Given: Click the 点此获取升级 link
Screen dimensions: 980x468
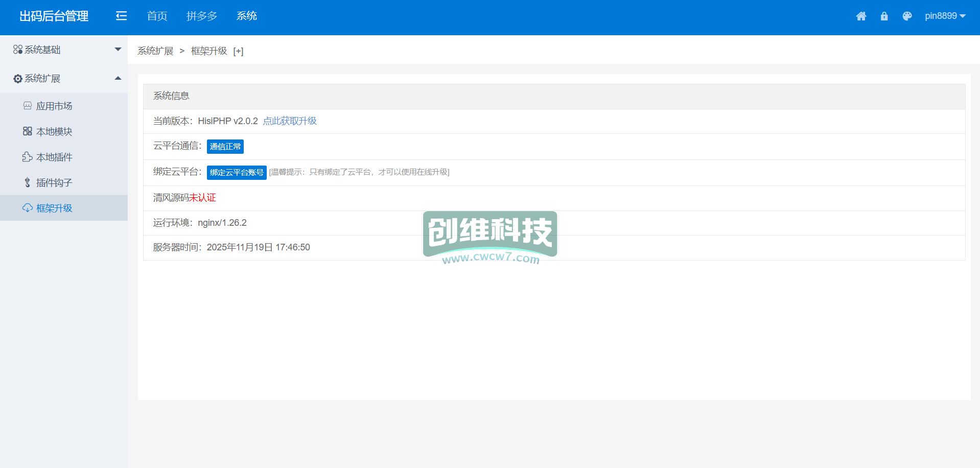Looking at the screenshot, I should click(x=290, y=121).
